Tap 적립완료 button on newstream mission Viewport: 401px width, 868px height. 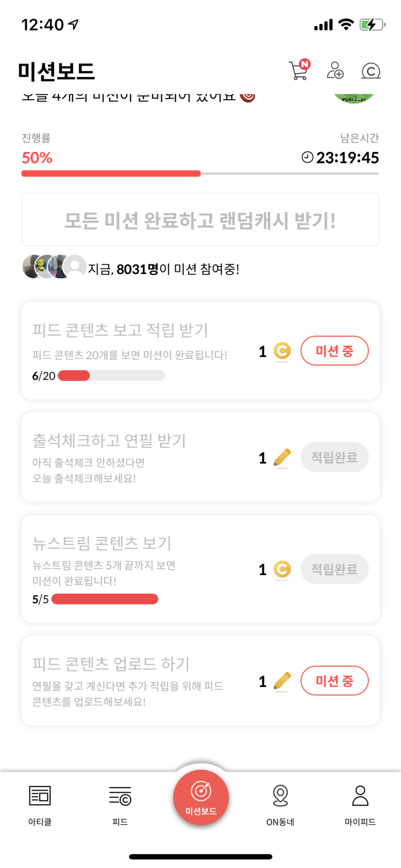click(x=334, y=569)
